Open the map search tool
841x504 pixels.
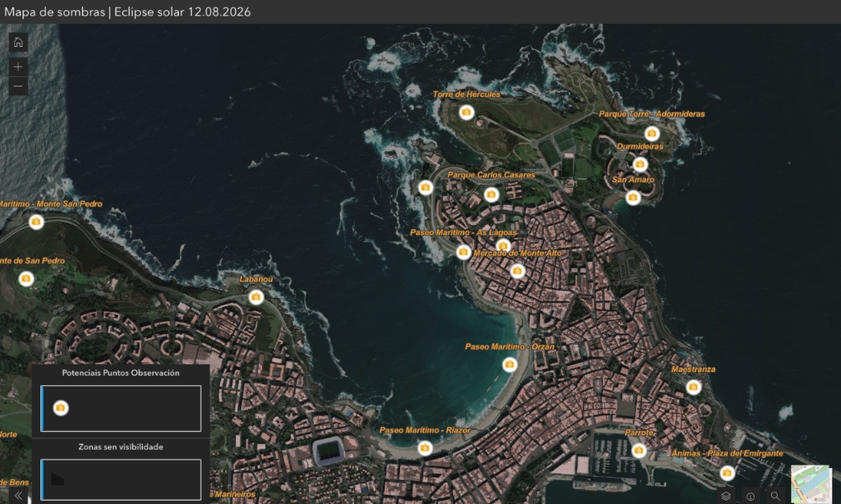point(774,496)
